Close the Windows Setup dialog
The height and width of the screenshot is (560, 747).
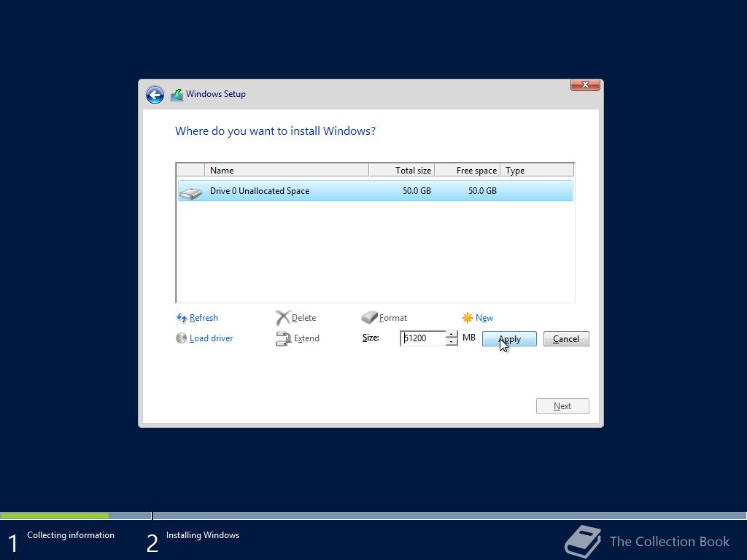pos(585,85)
